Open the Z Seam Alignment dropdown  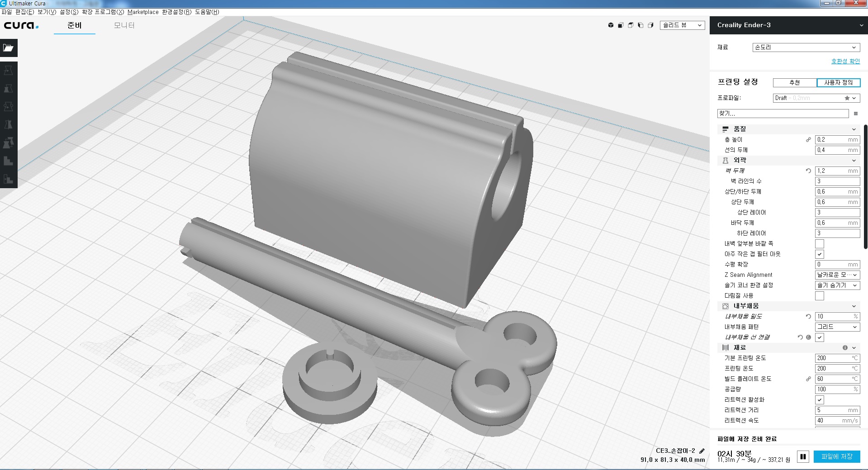pos(837,275)
